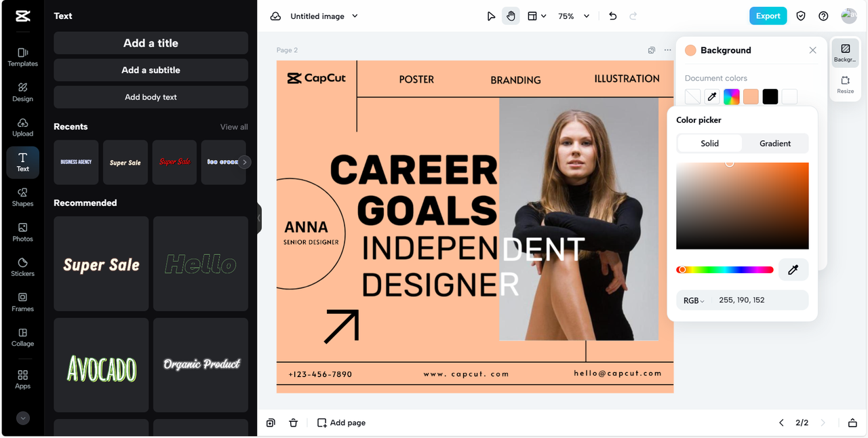Select the white Super Sale recent style

[x=125, y=162]
